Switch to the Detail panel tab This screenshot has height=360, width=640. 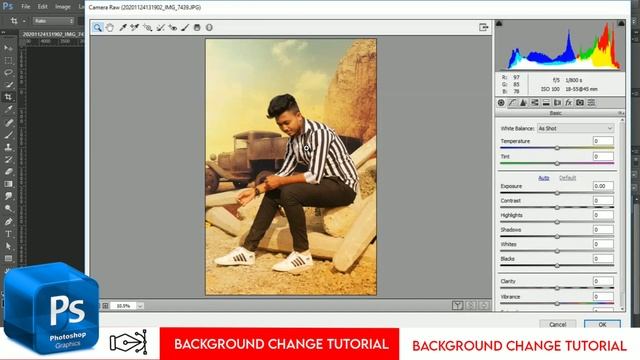point(523,103)
